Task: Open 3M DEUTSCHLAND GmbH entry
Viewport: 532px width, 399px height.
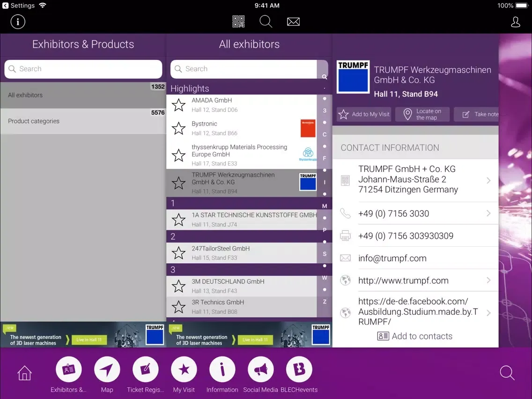Action: [242, 286]
